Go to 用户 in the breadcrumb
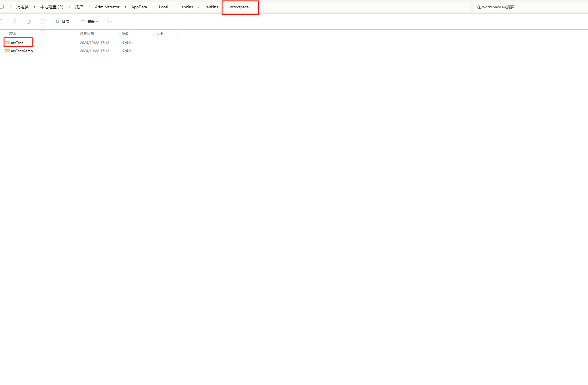 point(79,7)
